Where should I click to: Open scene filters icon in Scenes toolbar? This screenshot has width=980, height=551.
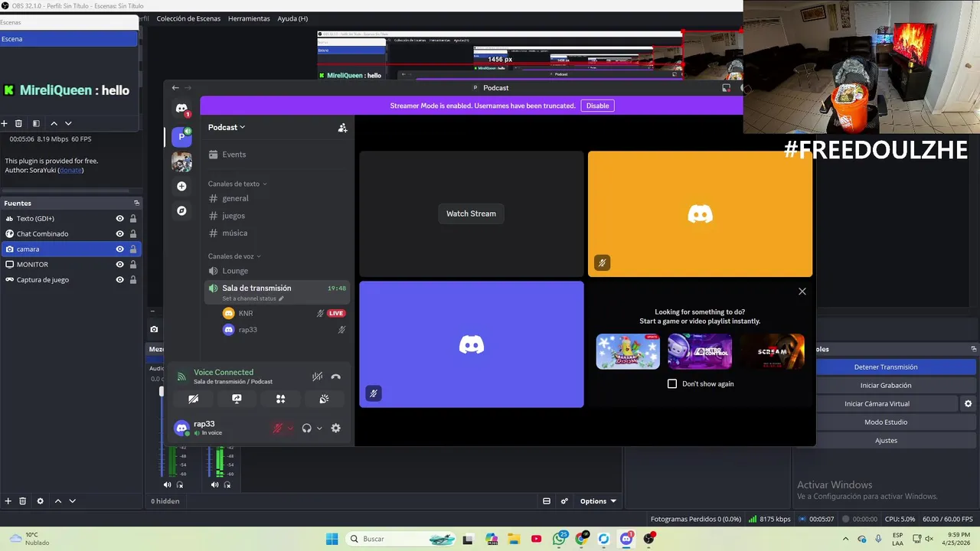36,123
